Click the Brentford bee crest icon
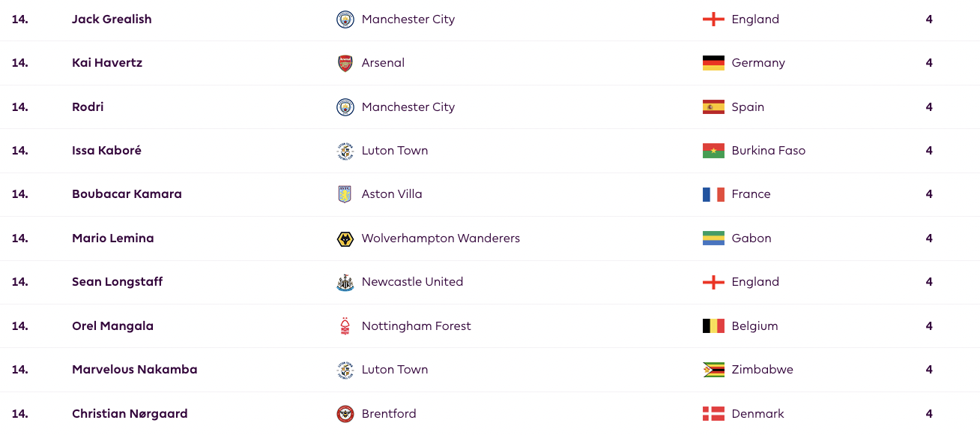Screen dimensions: 980x435 pyautogui.click(x=345, y=414)
